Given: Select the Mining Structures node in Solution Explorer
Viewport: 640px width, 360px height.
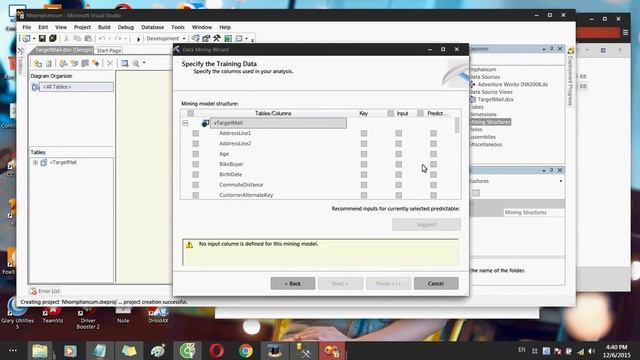Looking at the screenshot, I should (x=490, y=122).
